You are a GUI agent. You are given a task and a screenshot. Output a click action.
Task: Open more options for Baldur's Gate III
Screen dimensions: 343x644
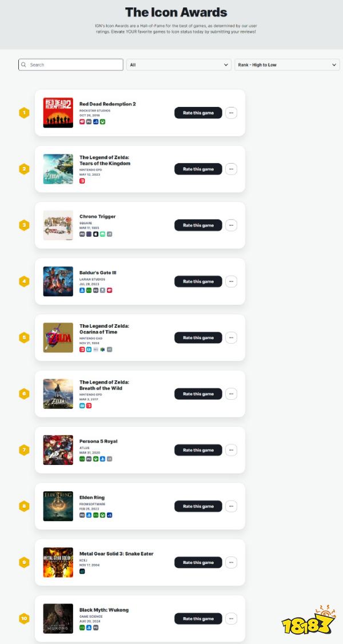(231, 281)
